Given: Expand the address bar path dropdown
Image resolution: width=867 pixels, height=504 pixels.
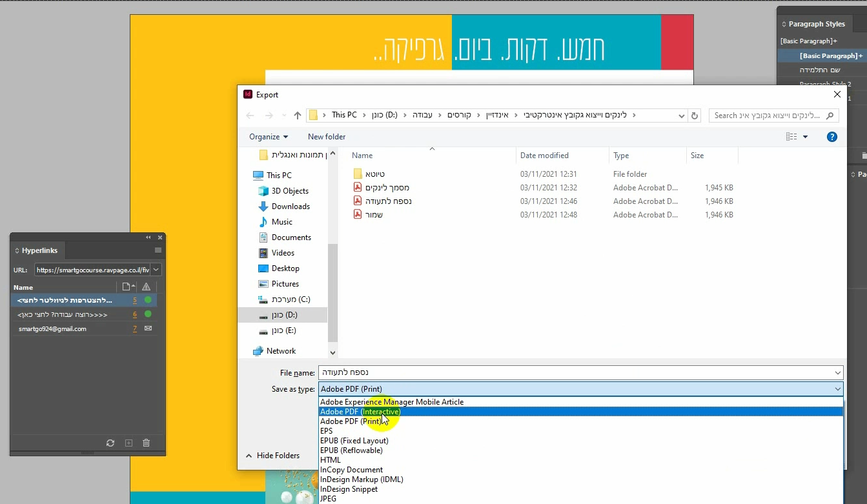Looking at the screenshot, I should click(x=680, y=115).
